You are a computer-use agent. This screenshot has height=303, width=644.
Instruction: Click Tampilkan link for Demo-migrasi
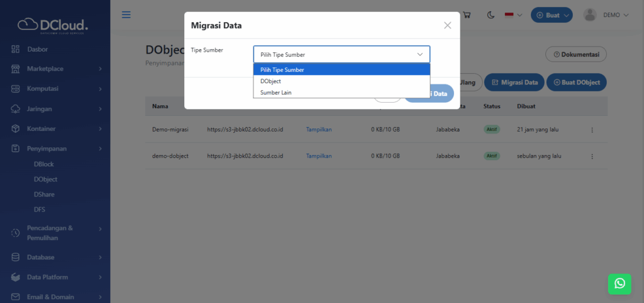pos(318,130)
